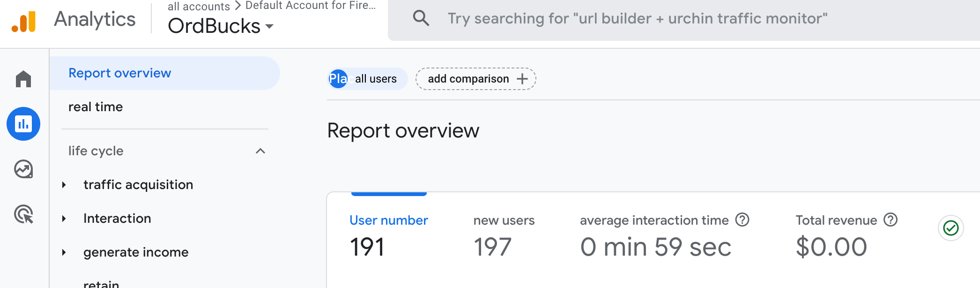980x288 pixels.
Task: Click the 0 min 59 sec value
Action: 656,247
